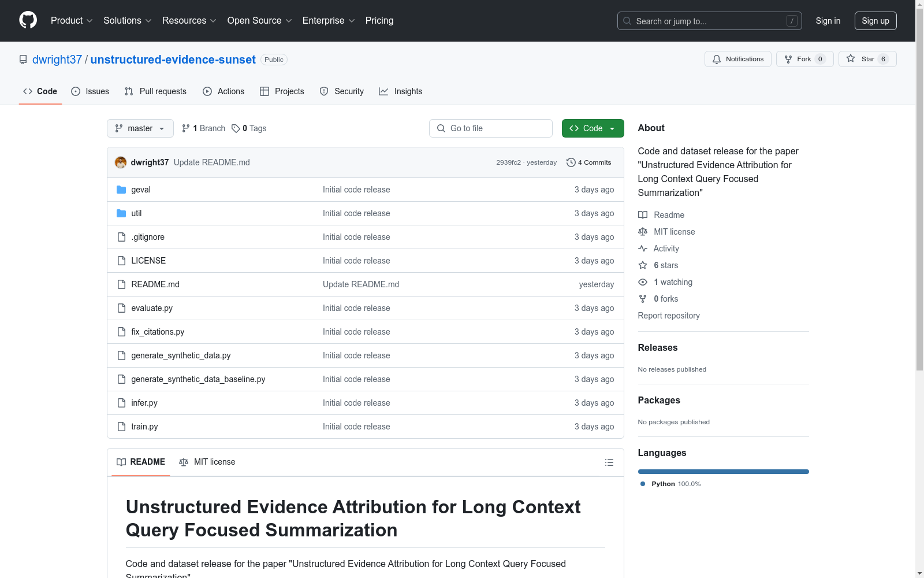This screenshot has height=578, width=924.
Task: Click the tag icon beside 0 Tags
Action: click(236, 128)
